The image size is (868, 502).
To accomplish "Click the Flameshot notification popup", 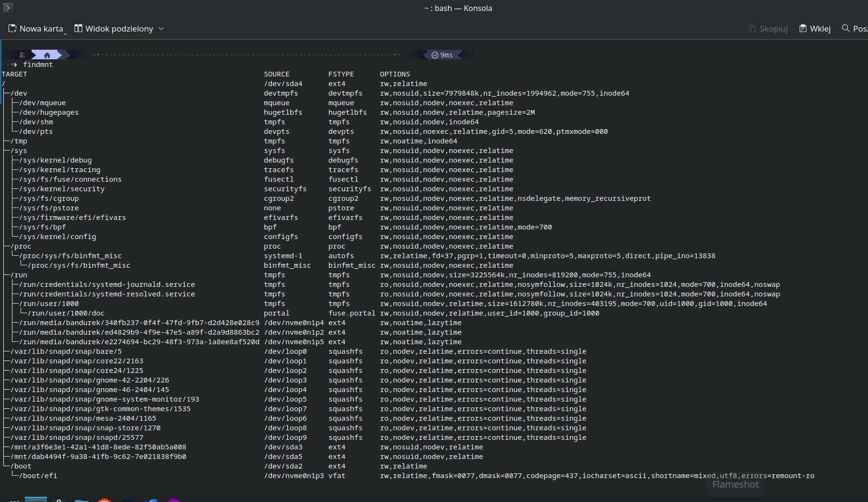I will pos(735,485).
